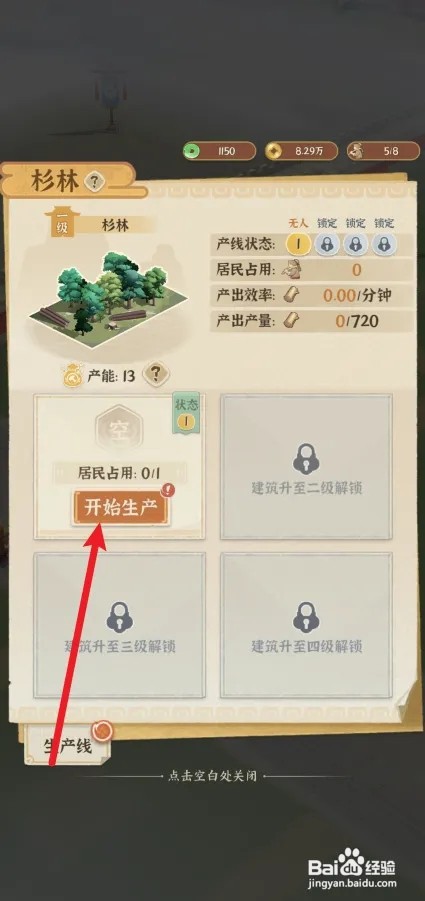Tap the question mark beside 产能 13

click(x=155, y=375)
